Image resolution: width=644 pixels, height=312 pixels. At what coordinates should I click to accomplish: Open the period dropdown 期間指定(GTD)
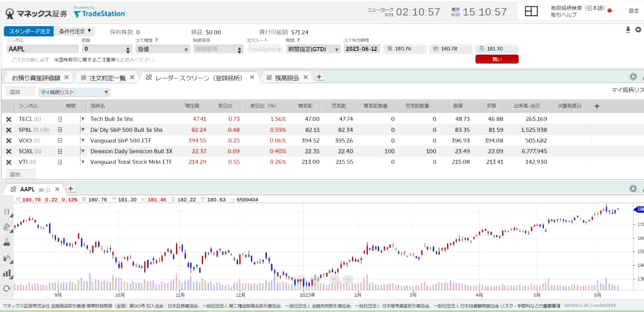(313, 49)
